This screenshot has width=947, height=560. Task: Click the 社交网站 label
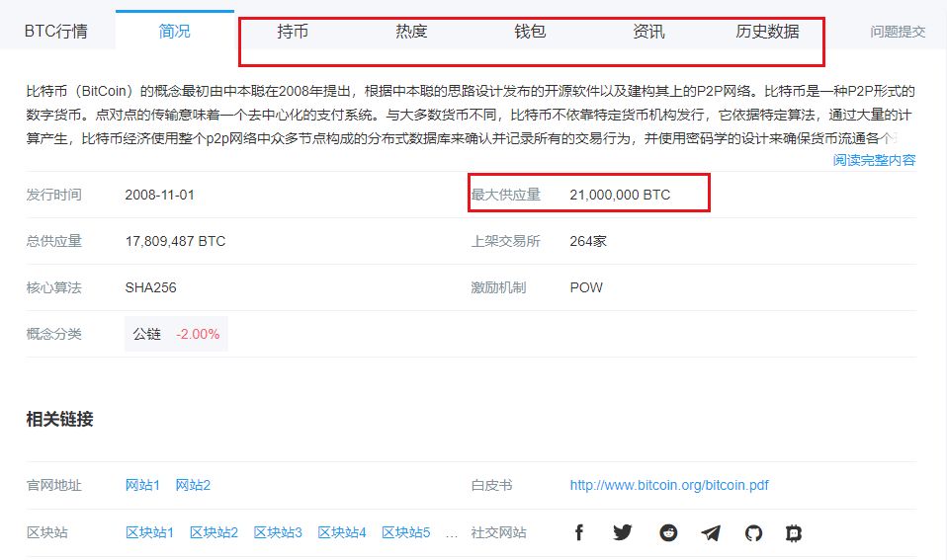(x=498, y=532)
